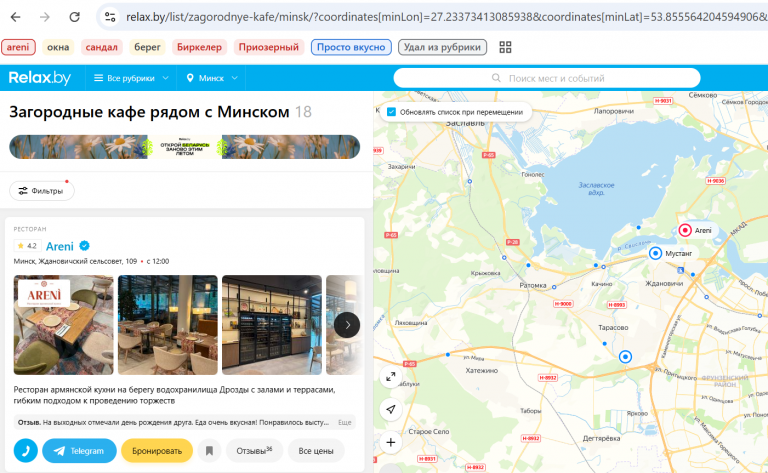This screenshot has width=768, height=473.
Task: Click the Areni address line text
Action: coord(75,261)
